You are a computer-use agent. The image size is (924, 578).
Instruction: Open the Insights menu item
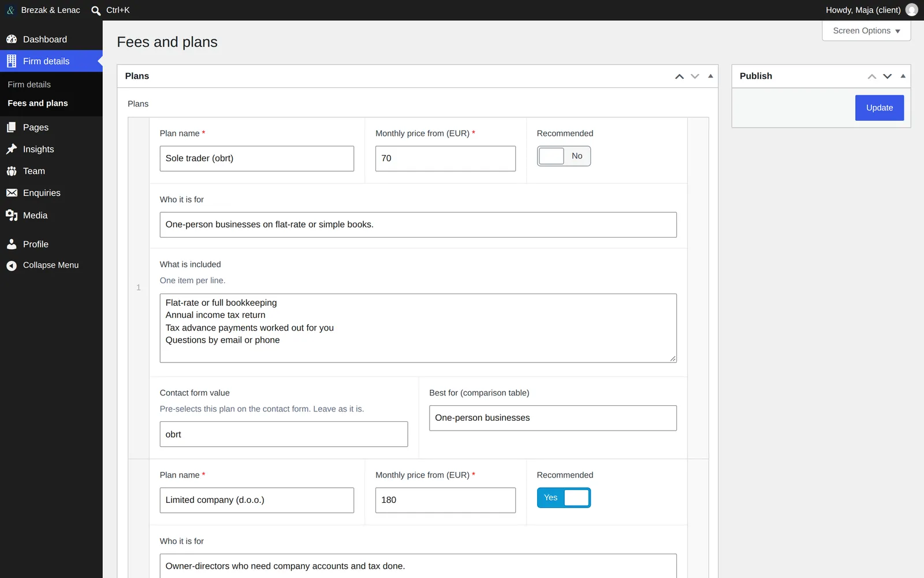coord(51,149)
